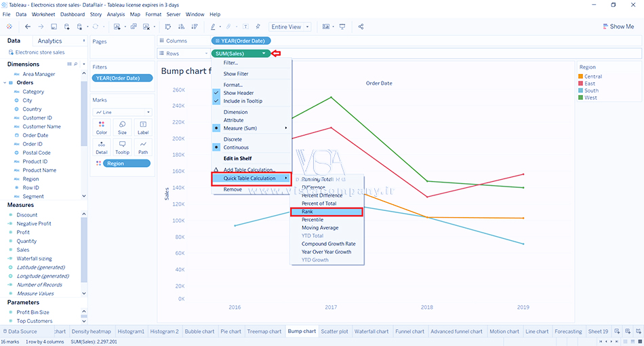
Task: Open the Entire View fit dropdown
Action: [x=289, y=26]
